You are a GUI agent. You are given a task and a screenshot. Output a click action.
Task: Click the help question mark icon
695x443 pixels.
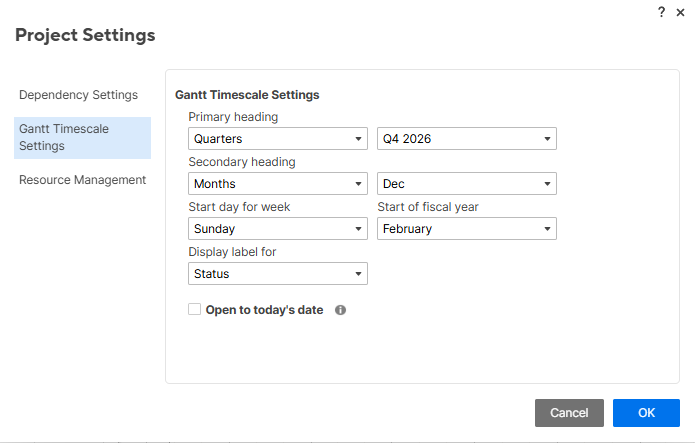[661, 12]
